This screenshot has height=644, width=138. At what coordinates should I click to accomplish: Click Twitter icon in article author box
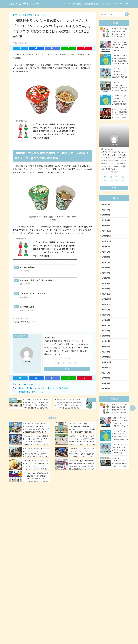point(58,363)
